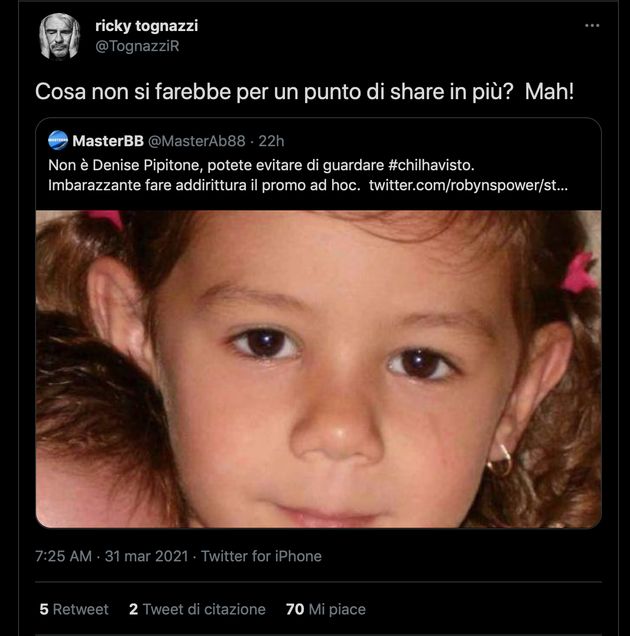Viewport: 630px width, 636px height.
Task: Click the Twitter for iPhone source label
Action: point(261,556)
